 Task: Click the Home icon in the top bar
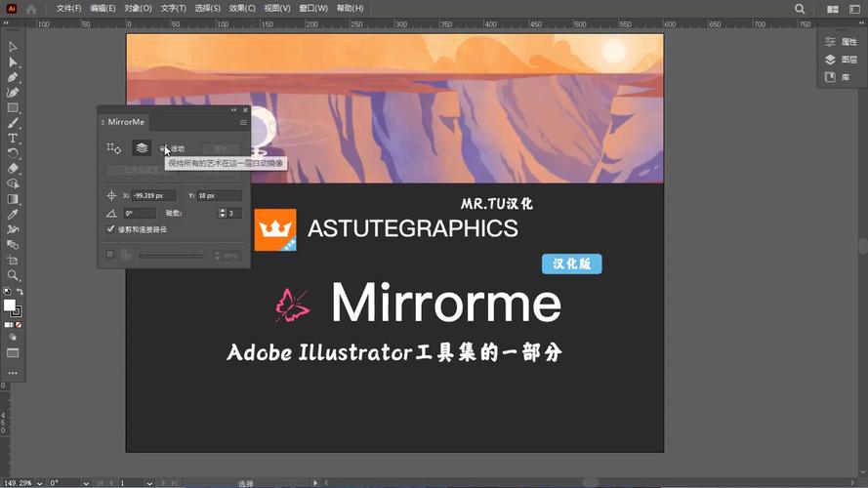point(31,9)
